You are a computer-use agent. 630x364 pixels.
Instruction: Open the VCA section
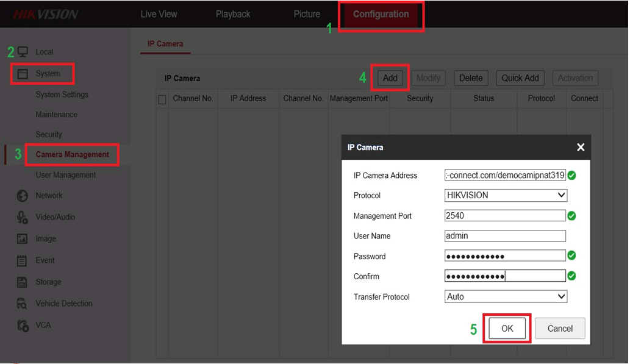click(43, 325)
